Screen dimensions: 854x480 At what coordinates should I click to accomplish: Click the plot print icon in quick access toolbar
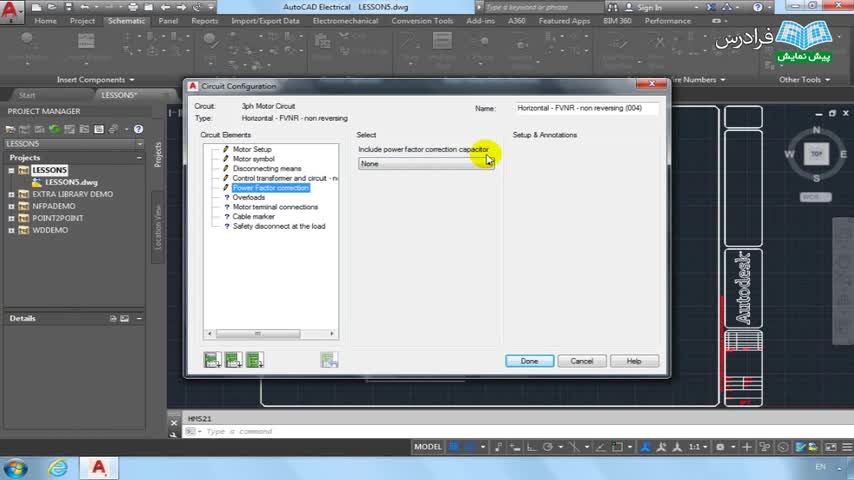pos(133,7)
